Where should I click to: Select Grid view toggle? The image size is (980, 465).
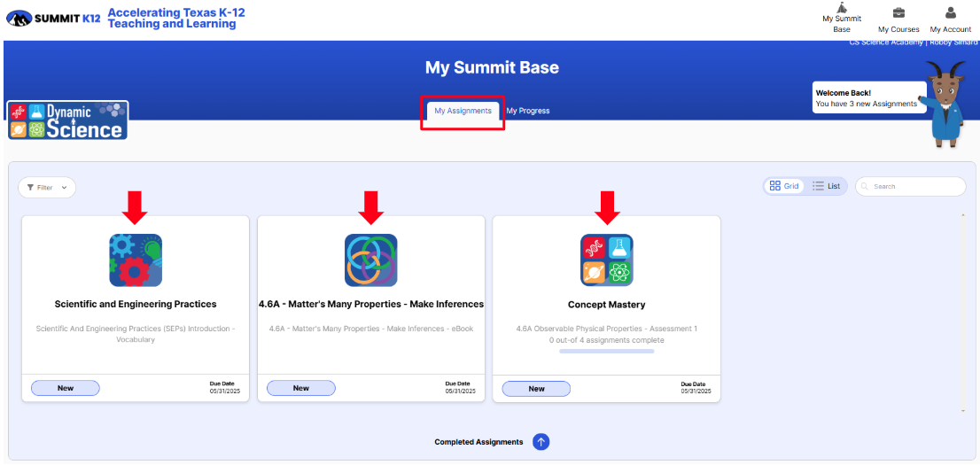coord(784,186)
